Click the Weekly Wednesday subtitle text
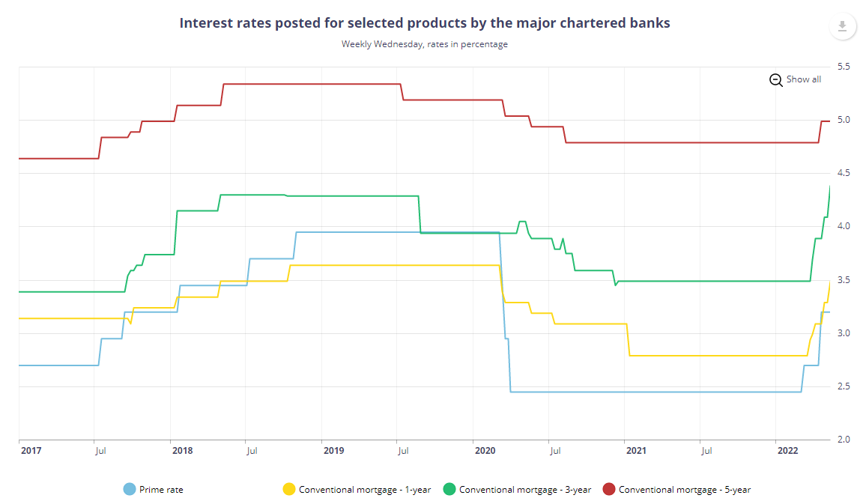863x504 pixels. point(425,44)
